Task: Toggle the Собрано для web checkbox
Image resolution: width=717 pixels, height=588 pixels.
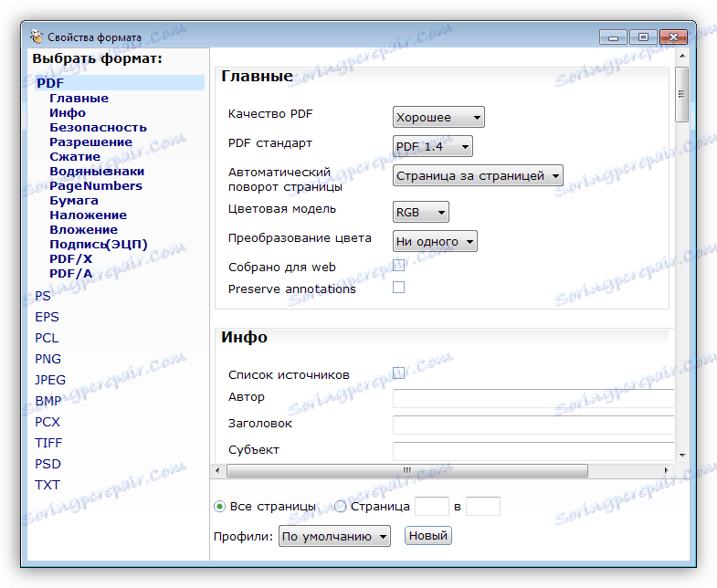Action: tap(399, 265)
